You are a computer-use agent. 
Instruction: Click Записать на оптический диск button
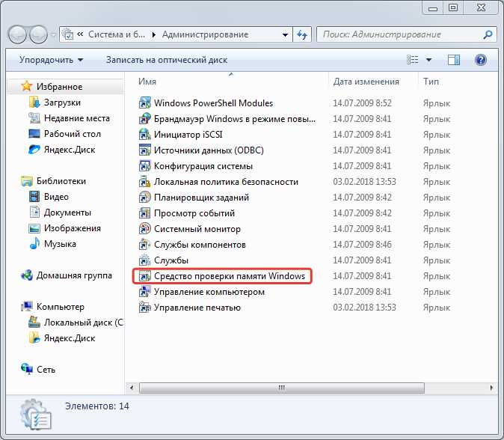point(166,60)
